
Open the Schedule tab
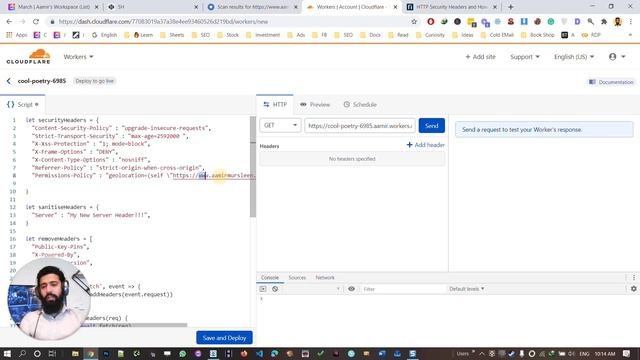360,104
